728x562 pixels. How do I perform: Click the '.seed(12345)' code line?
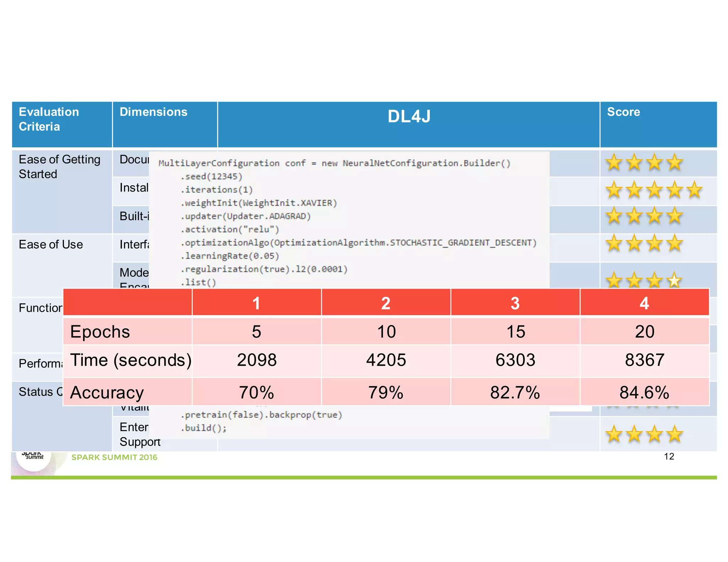tap(212, 177)
